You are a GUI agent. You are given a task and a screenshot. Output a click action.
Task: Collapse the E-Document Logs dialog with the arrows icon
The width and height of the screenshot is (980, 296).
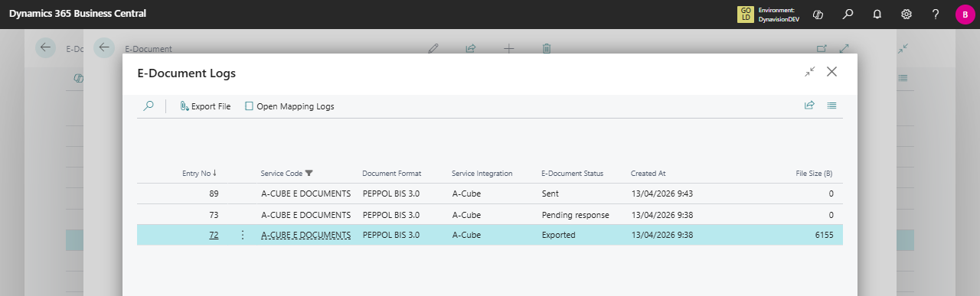[810, 72]
